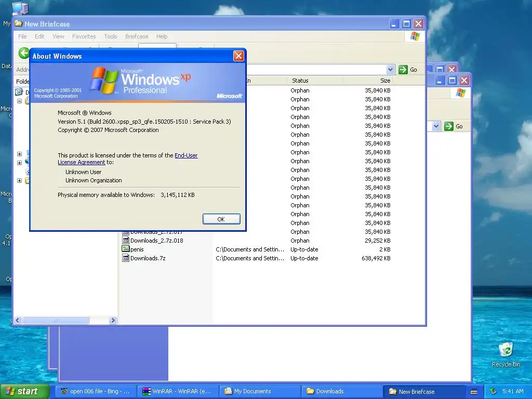Click the 29,252 KB size value

pyautogui.click(x=378, y=241)
